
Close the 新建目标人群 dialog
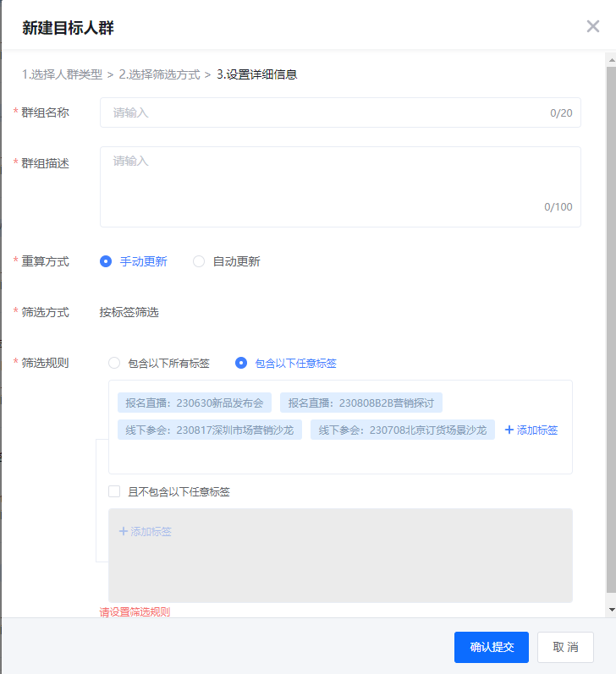coord(593,27)
